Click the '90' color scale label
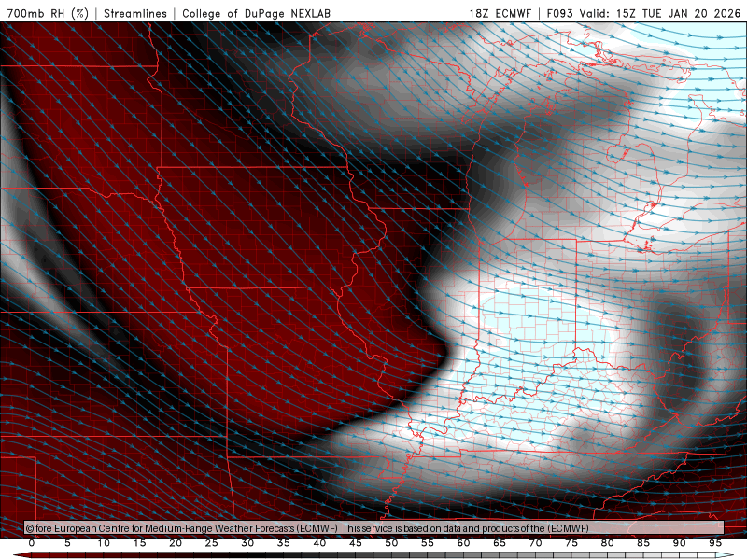Screen dimensions: 747x560 point(679,543)
